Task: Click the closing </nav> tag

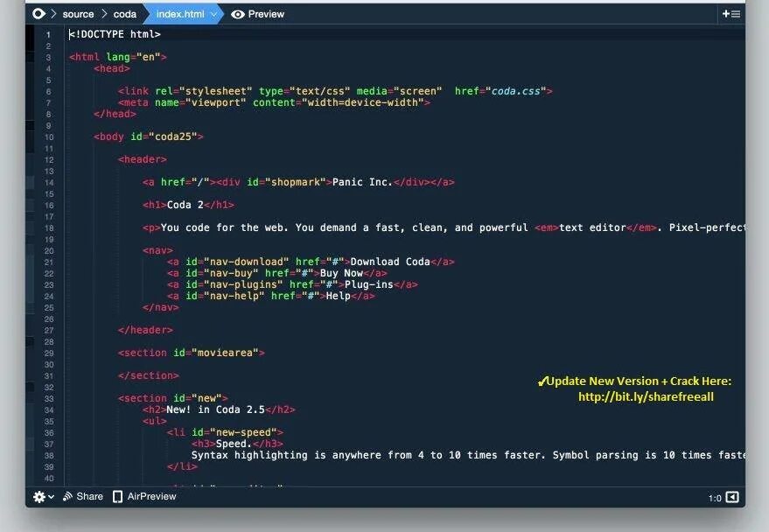Action: 160,307
